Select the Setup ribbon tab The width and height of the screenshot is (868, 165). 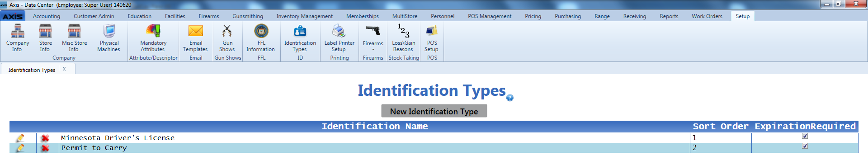[x=743, y=16]
